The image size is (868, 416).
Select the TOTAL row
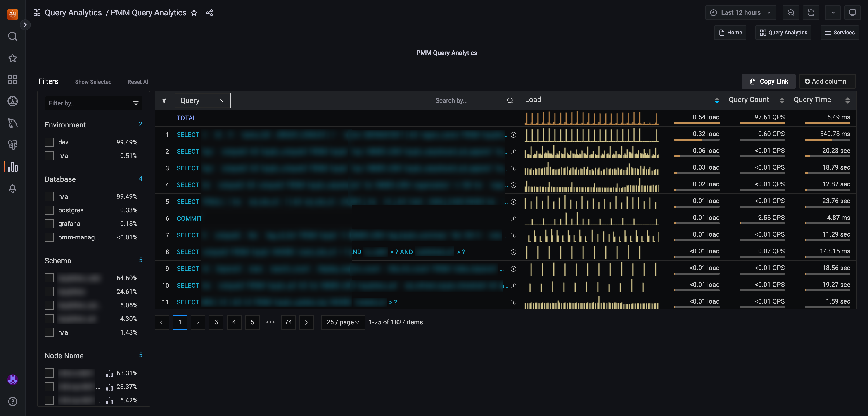(x=505, y=118)
